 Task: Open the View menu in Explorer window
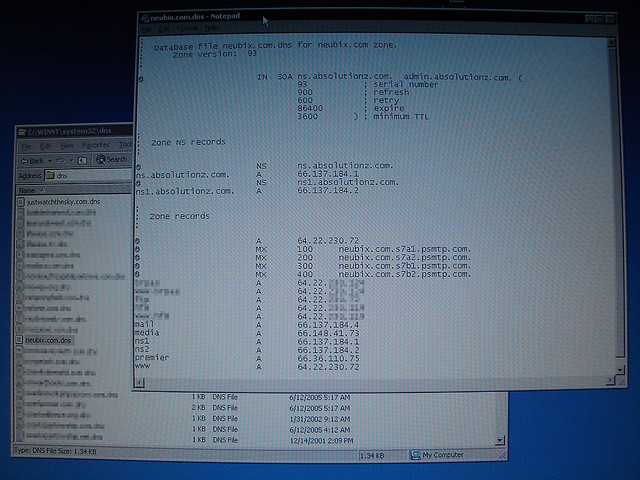(x=67, y=145)
